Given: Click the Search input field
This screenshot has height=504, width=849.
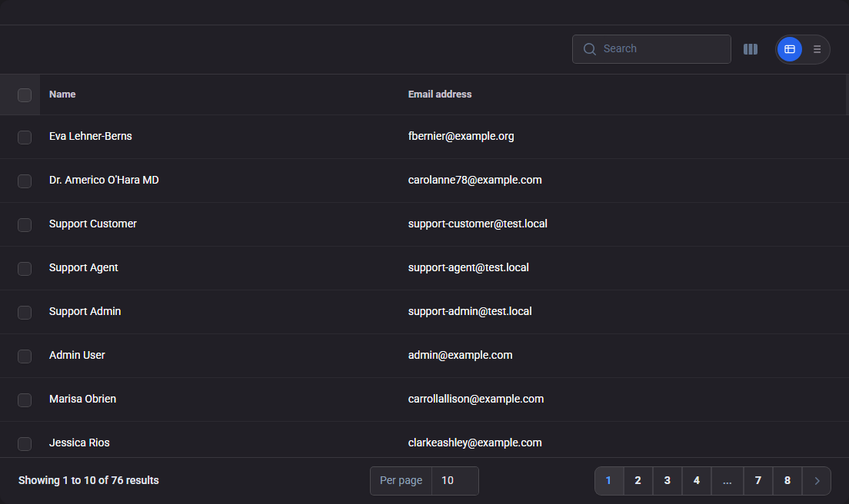Looking at the screenshot, I should [651, 49].
